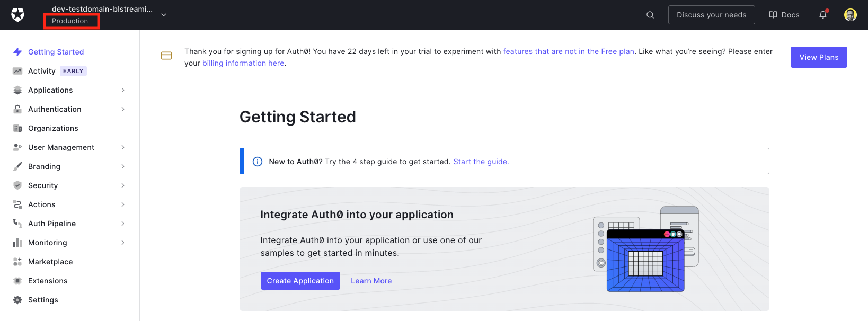Open the user profile avatar

pos(851,15)
